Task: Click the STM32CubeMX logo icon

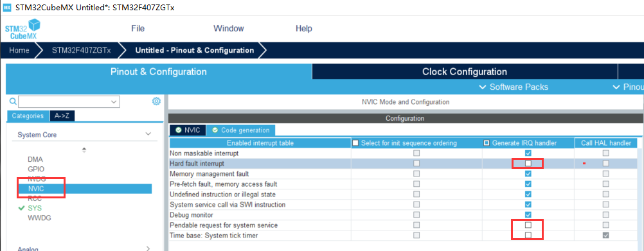Action: [22, 29]
